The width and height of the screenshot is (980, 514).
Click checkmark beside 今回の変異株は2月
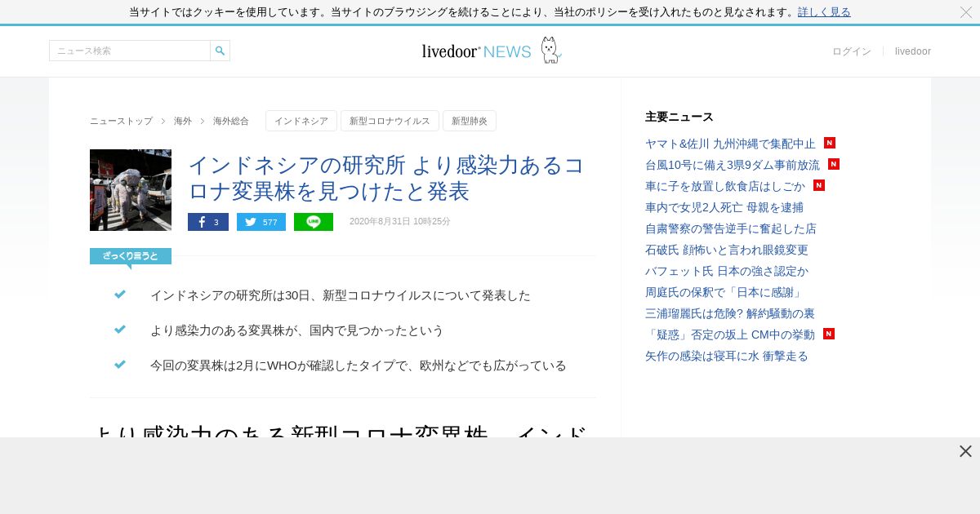(120, 365)
